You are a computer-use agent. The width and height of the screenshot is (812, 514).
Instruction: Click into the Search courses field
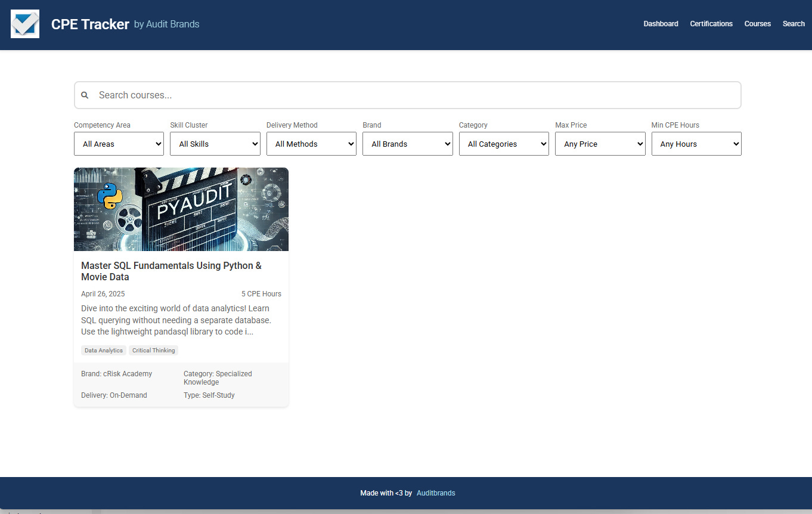(x=408, y=95)
